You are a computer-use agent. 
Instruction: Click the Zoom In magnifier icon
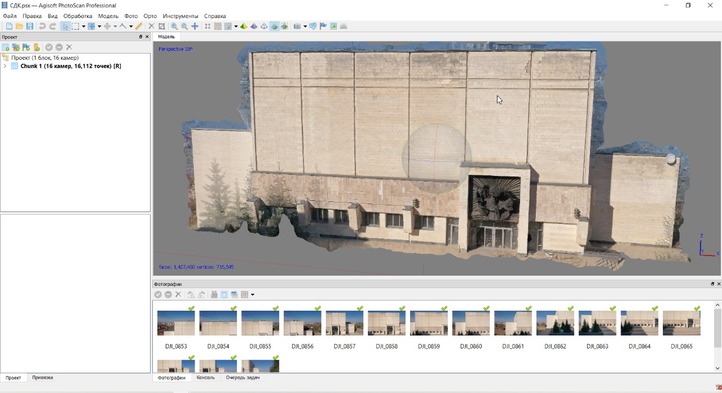(175, 26)
